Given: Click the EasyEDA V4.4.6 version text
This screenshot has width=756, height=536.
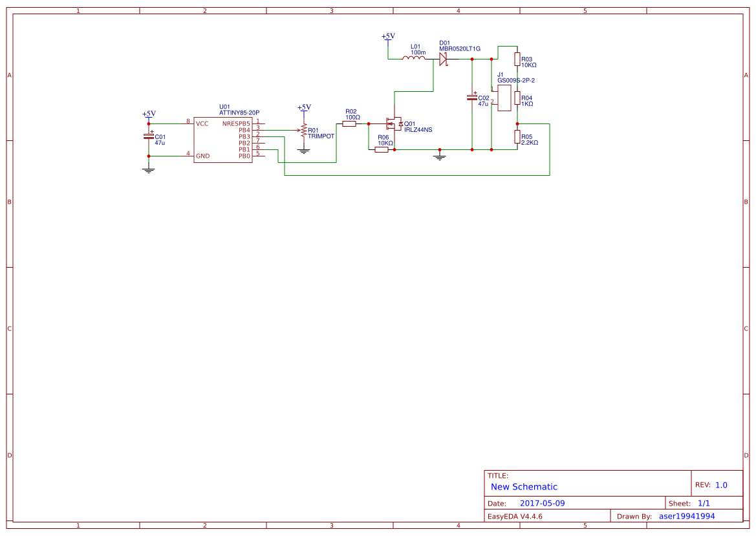Looking at the screenshot, I should (x=516, y=516).
